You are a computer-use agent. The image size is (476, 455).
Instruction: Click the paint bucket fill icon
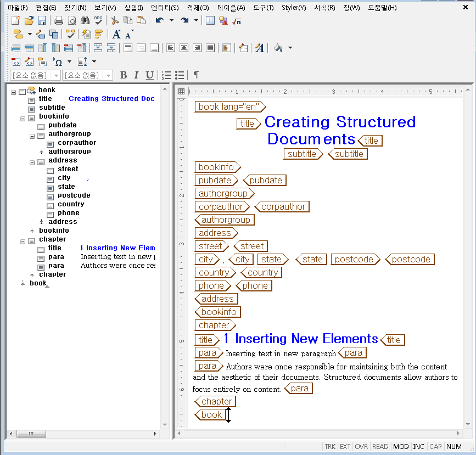278,48
